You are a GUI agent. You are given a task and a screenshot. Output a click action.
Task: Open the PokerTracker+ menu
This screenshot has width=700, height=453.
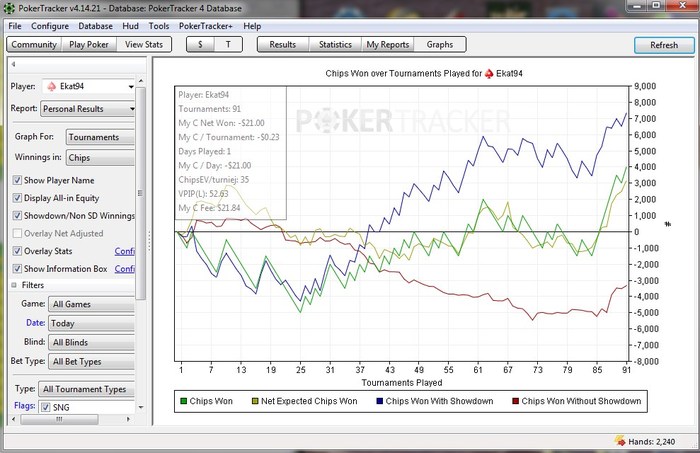tap(206, 26)
